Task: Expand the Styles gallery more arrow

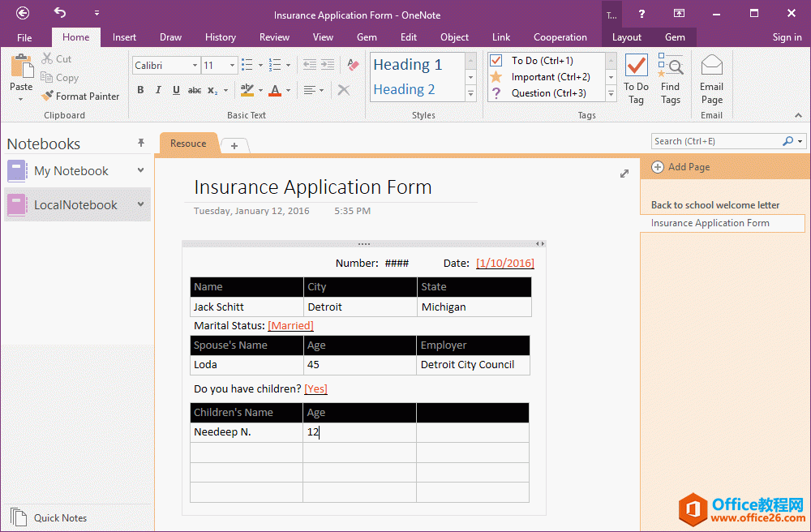Action: click(x=470, y=94)
